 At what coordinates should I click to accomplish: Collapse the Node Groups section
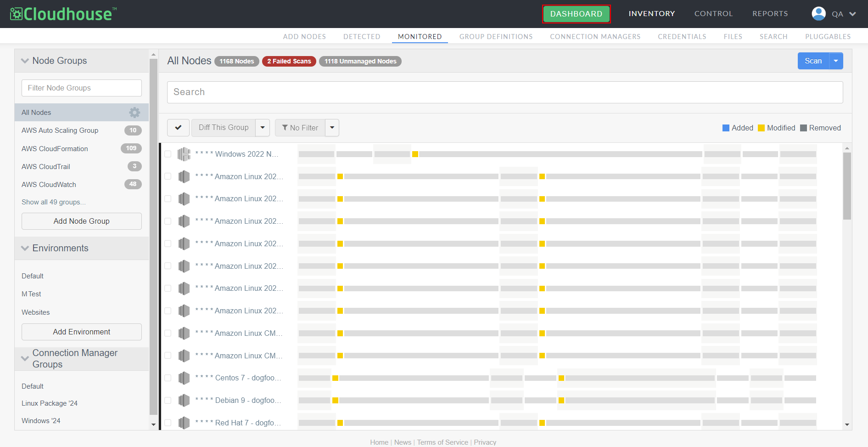point(25,61)
